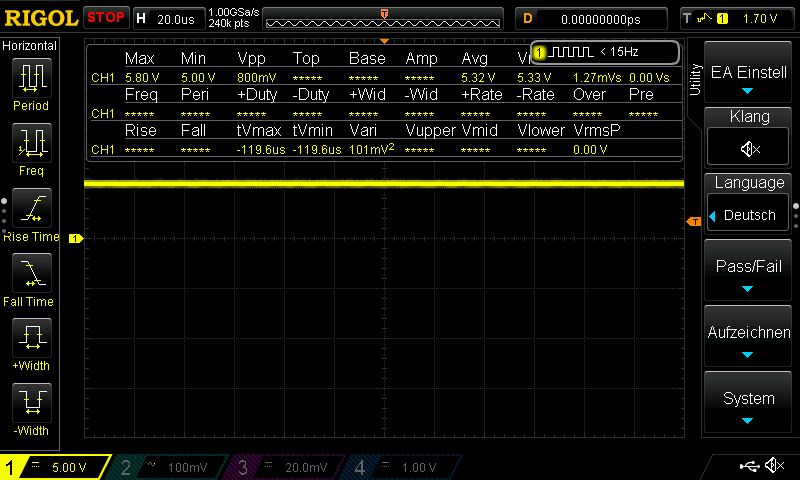Open the System menu
This screenshot has width=800, height=480.
click(x=749, y=405)
